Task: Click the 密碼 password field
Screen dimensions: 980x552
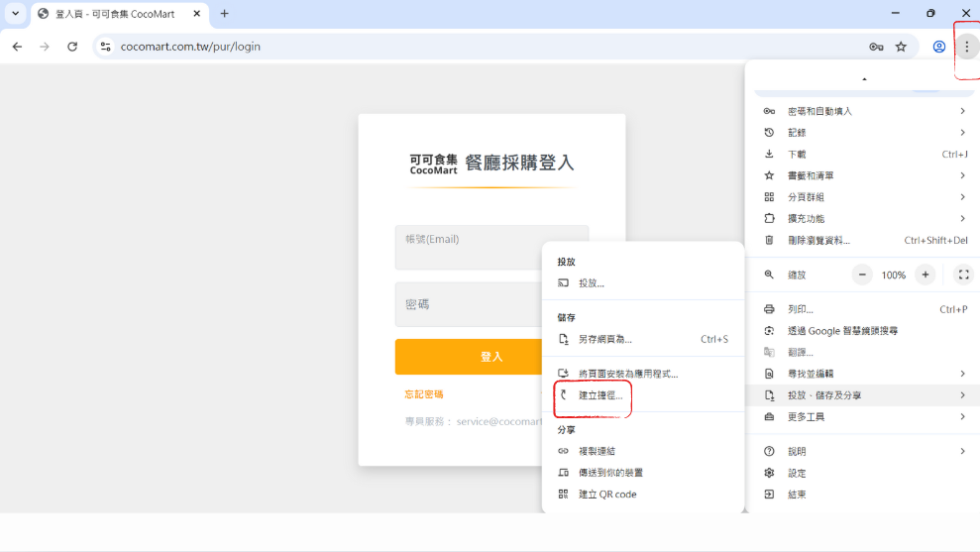Action: (x=469, y=304)
